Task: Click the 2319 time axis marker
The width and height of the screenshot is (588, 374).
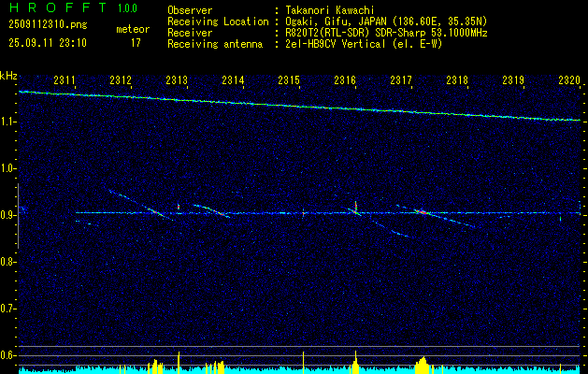Action: coord(513,79)
